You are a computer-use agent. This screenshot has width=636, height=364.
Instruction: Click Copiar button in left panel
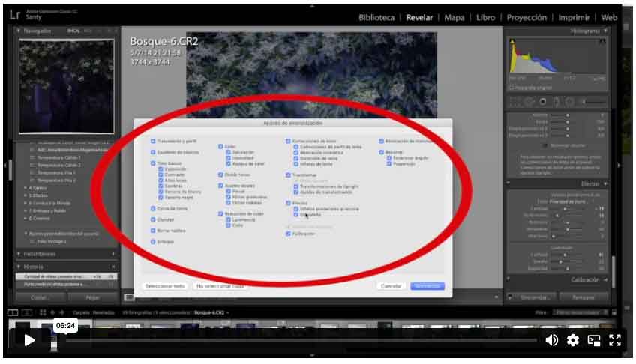[x=40, y=297]
